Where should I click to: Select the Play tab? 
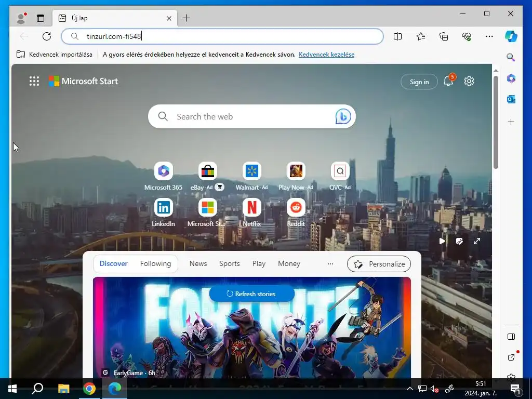coord(259,263)
